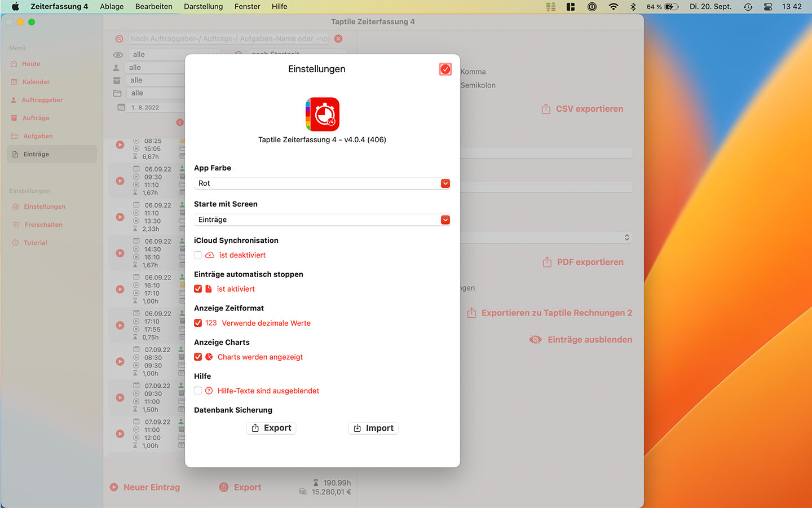
Task: Select Einträge in the sidebar
Action: point(52,154)
